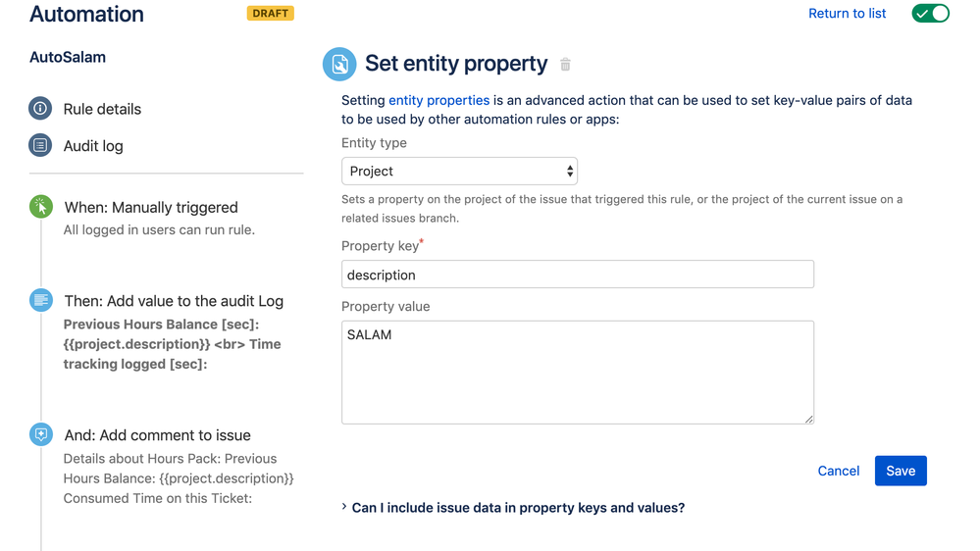This screenshot has width=980, height=551.
Task: Select the And: Add comment to issue step
Action: [158, 435]
